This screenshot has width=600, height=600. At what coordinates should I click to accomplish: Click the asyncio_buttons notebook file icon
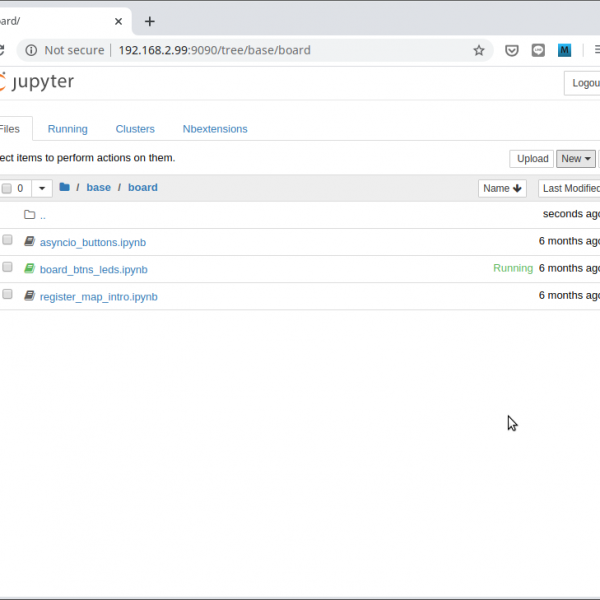30,242
